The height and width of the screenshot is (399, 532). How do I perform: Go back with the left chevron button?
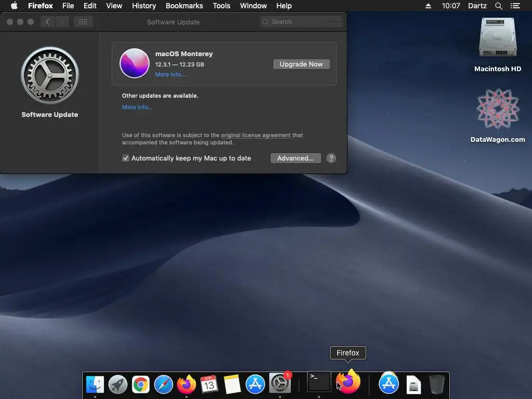point(47,22)
